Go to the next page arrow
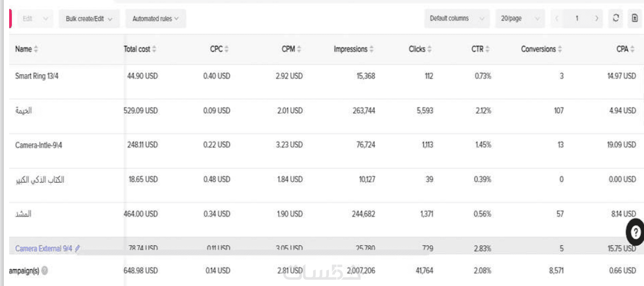This screenshot has height=286, width=644. [x=597, y=19]
